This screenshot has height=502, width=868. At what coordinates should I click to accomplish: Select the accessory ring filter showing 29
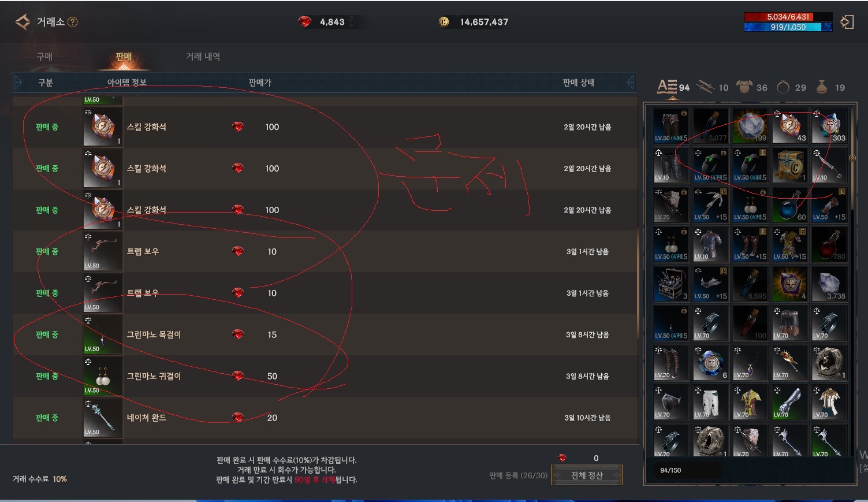tap(791, 87)
